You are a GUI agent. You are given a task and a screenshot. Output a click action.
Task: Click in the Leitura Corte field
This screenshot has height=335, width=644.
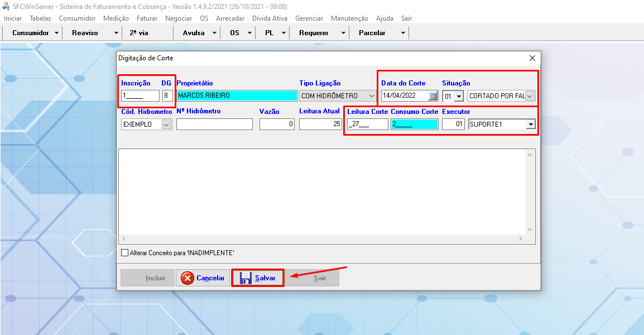click(x=367, y=125)
